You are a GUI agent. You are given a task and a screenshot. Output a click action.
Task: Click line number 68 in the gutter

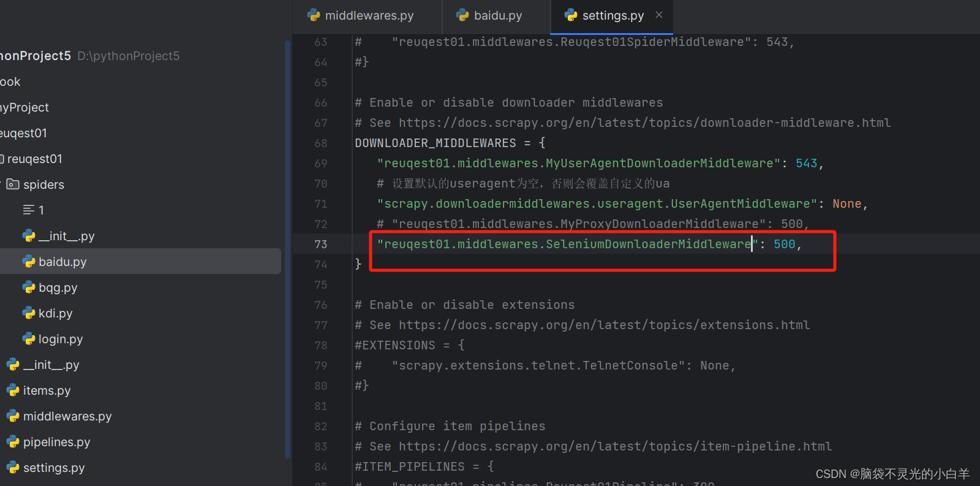point(321,143)
